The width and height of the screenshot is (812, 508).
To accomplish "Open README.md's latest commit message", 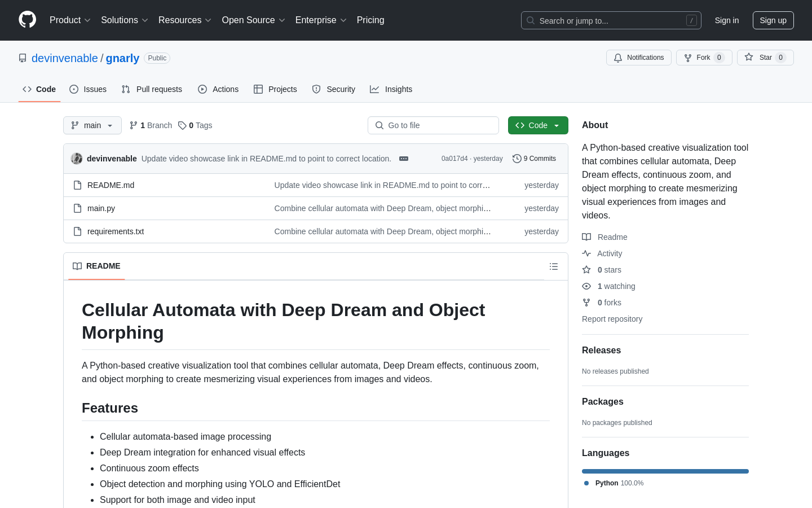I will 382,185.
